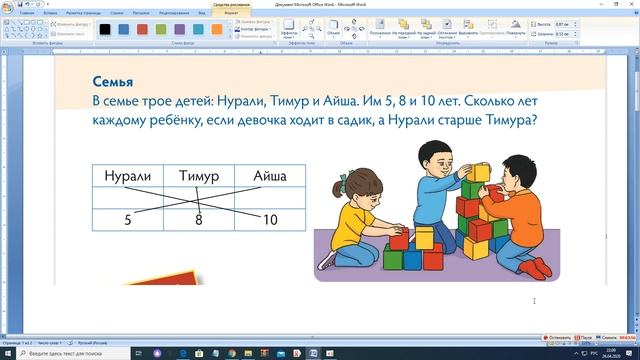This screenshot has height=360, width=640.
Task: Click the table cell containing Тимур
Action: pos(199,176)
